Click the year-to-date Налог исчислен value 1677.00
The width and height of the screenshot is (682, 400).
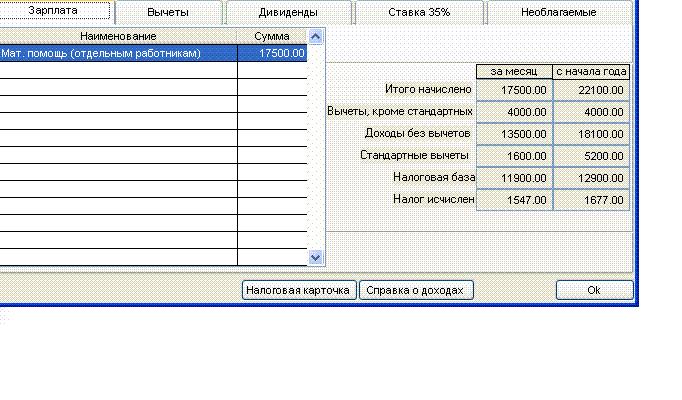click(x=591, y=200)
